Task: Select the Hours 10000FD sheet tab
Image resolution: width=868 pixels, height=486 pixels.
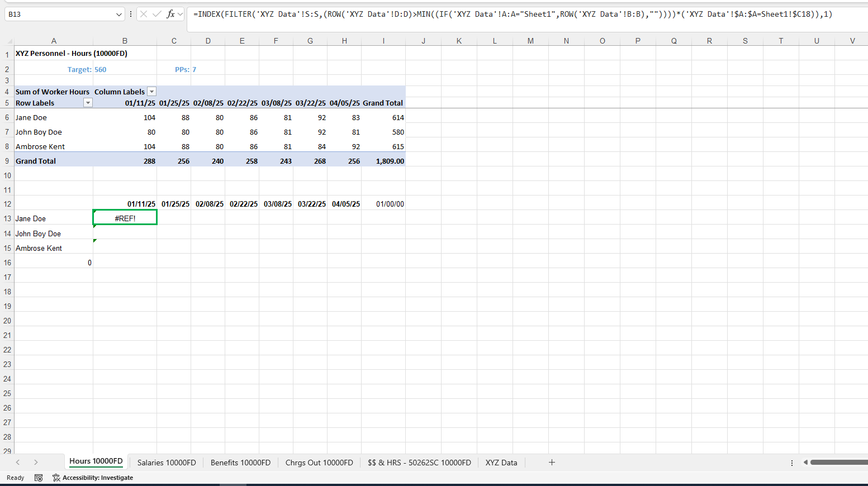Action: 96,461
